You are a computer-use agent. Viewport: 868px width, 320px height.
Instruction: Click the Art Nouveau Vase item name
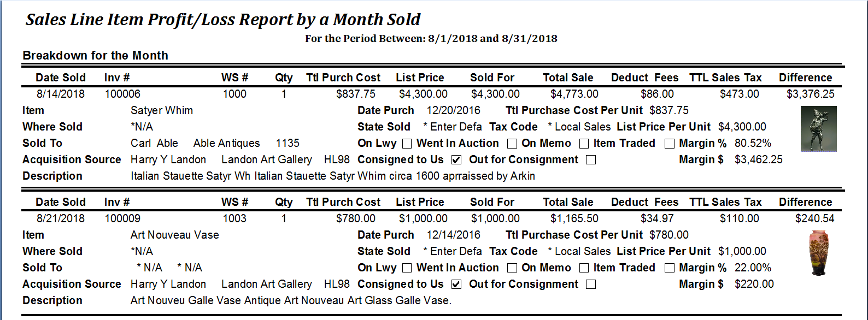(x=175, y=235)
